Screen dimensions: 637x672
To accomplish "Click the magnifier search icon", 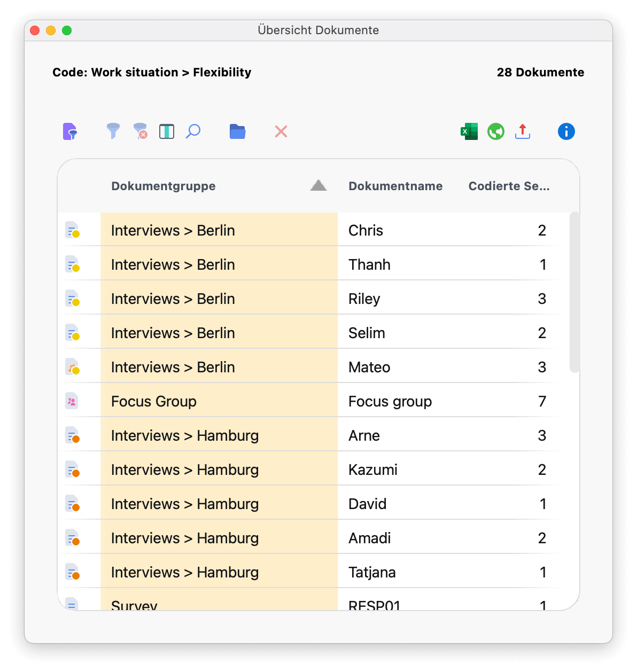I will click(193, 131).
